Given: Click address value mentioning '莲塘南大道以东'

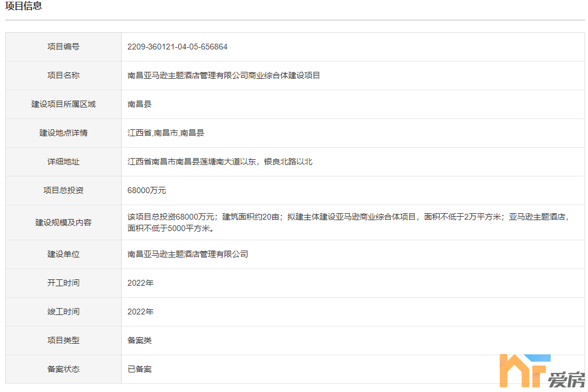Looking at the screenshot, I should click(x=220, y=162).
